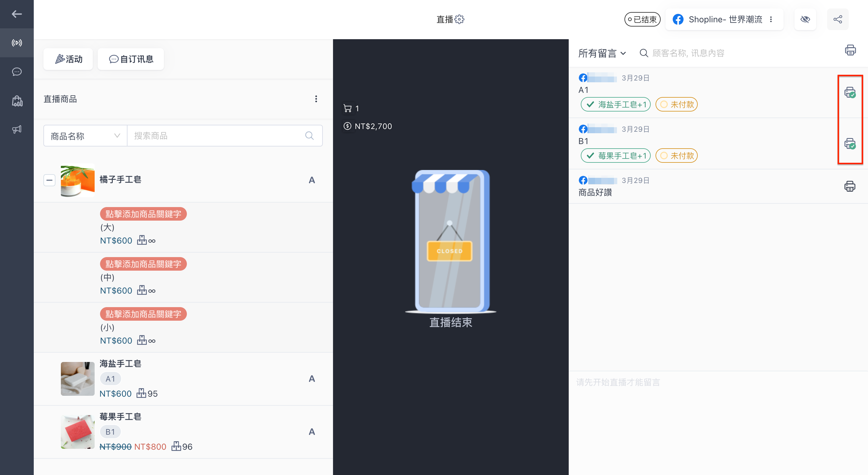Click the back arrow in sidebar

click(x=17, y=14)
